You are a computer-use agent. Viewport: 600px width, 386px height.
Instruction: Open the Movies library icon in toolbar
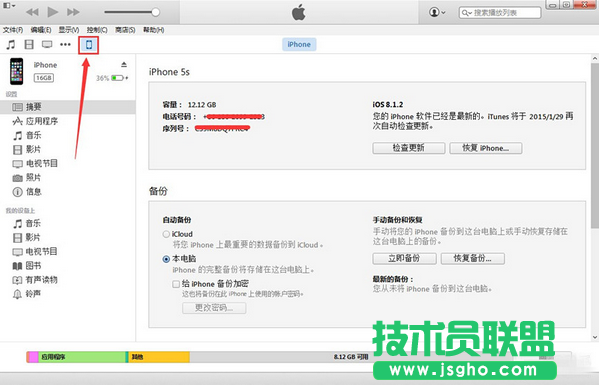29,45
